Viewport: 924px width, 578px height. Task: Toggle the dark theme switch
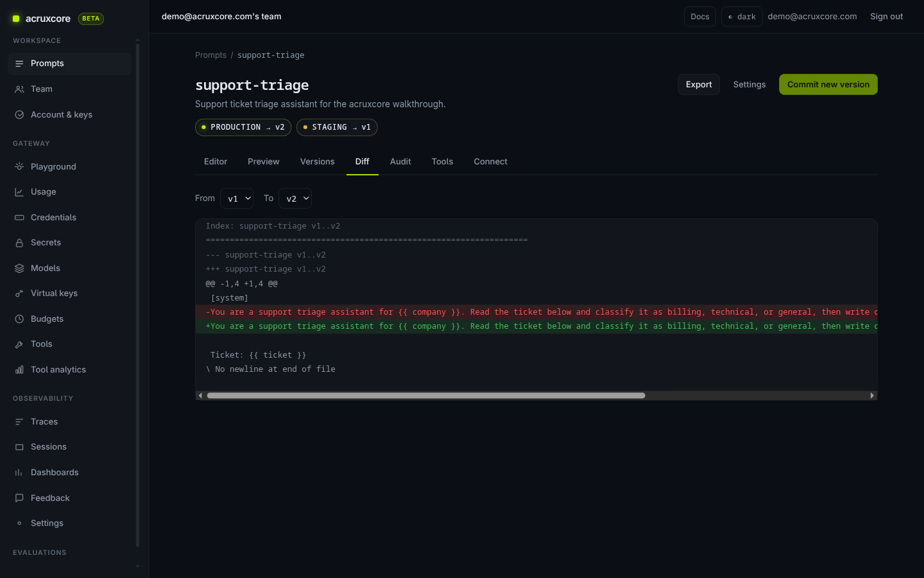[742, 17]
